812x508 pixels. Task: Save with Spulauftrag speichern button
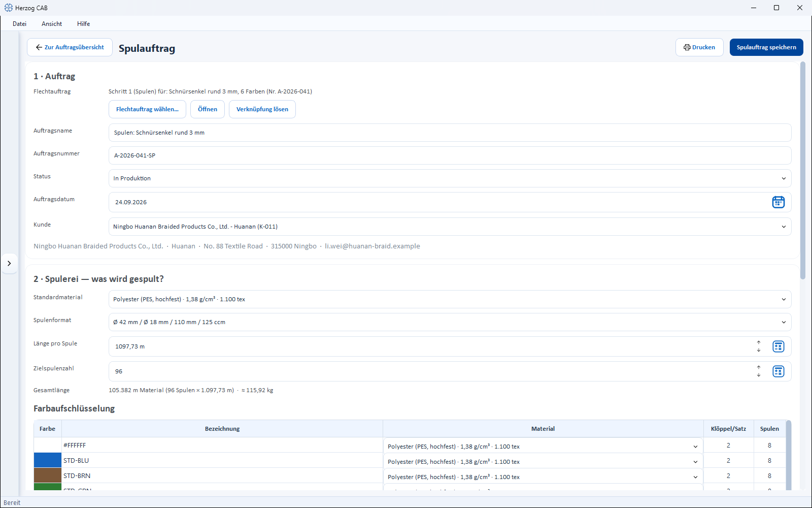pos(766,47)
